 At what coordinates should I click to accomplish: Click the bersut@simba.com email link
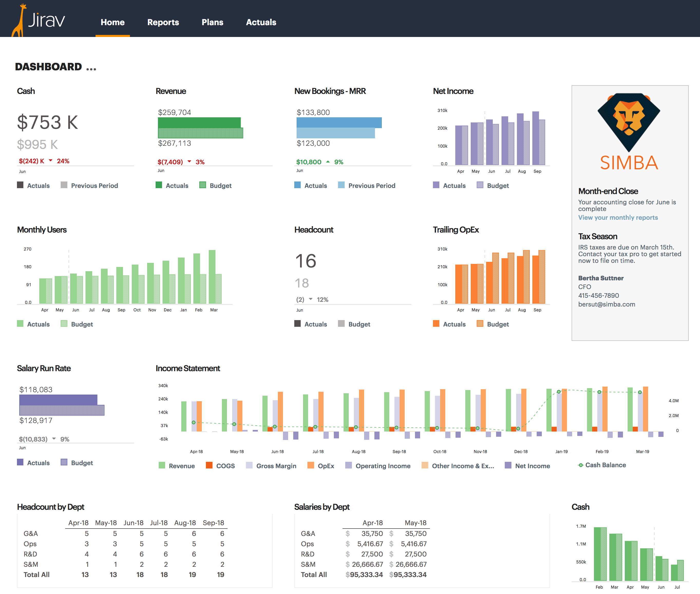[607, 304]
